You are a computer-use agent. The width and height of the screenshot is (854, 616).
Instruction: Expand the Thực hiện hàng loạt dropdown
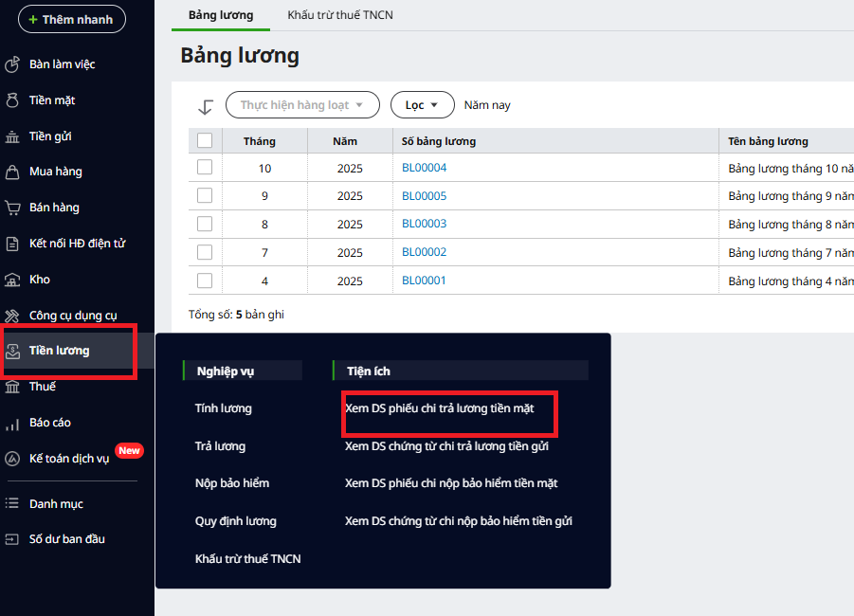[x=302, y=105]
